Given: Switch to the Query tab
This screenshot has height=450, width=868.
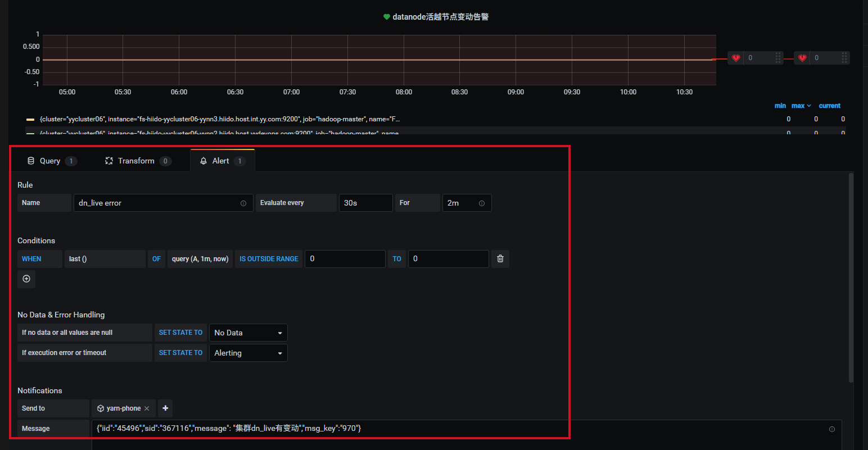Looking at the screenshot, I should [x=49, y=161].
